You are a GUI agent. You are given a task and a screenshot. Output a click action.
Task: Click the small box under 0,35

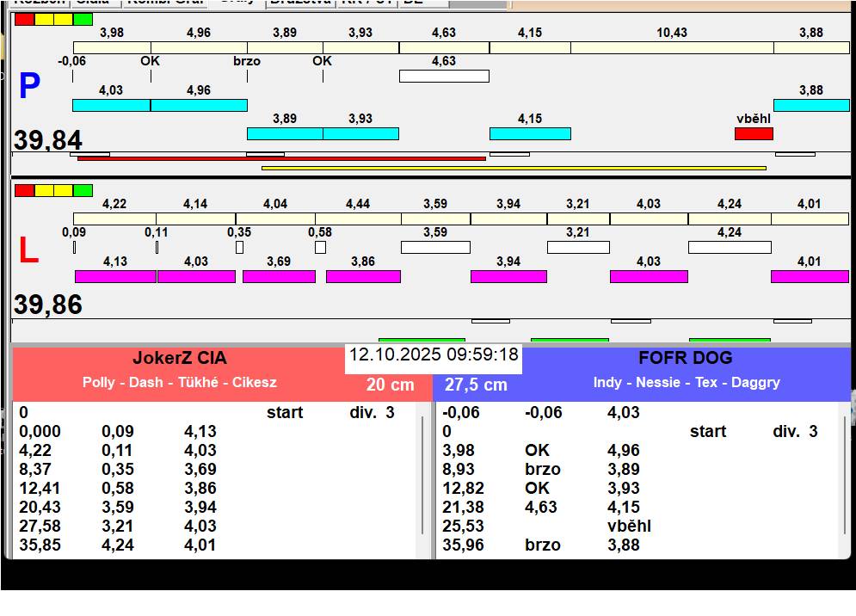click(240, 248)
